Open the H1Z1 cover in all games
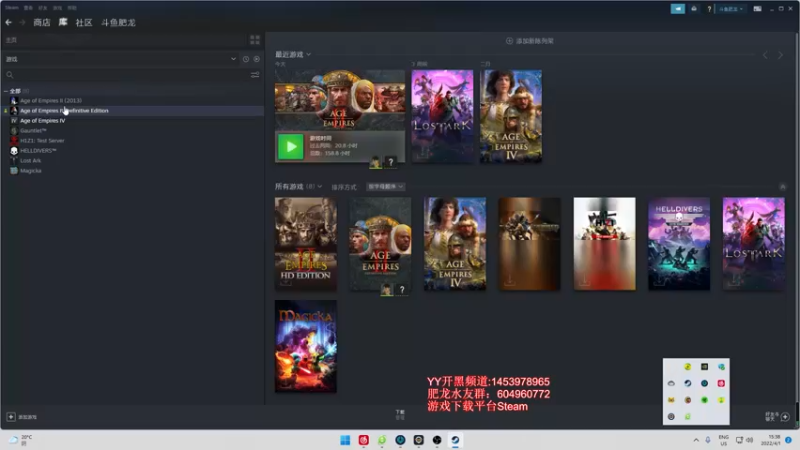The image size is (800, 450). [605, 244]
